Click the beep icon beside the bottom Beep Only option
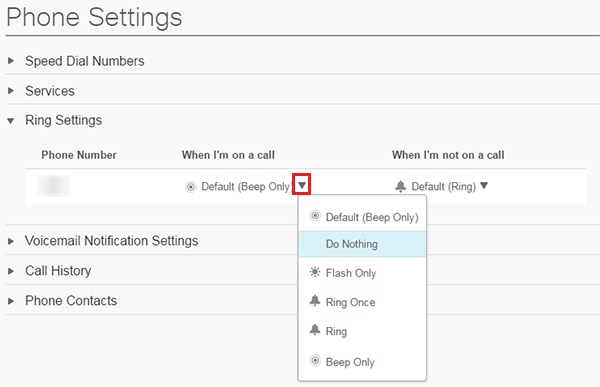The height and width of the screenshot is (387, 600). 315,361
